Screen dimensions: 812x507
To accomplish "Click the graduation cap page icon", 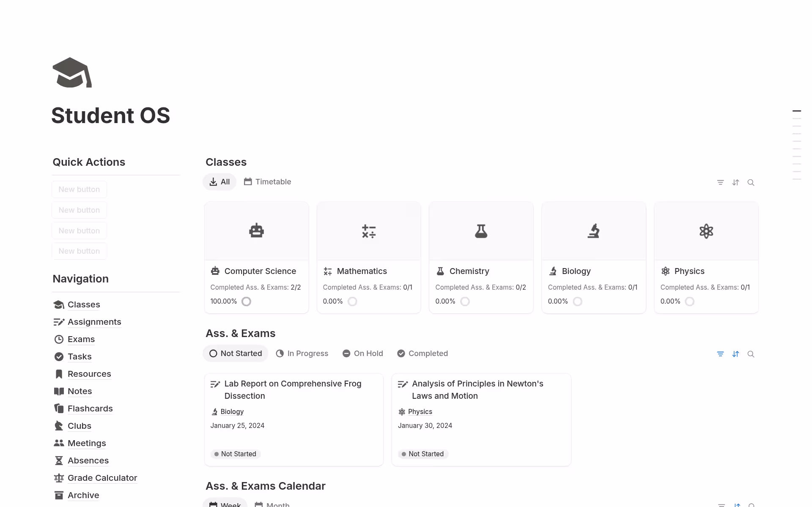I will point(72,73).
